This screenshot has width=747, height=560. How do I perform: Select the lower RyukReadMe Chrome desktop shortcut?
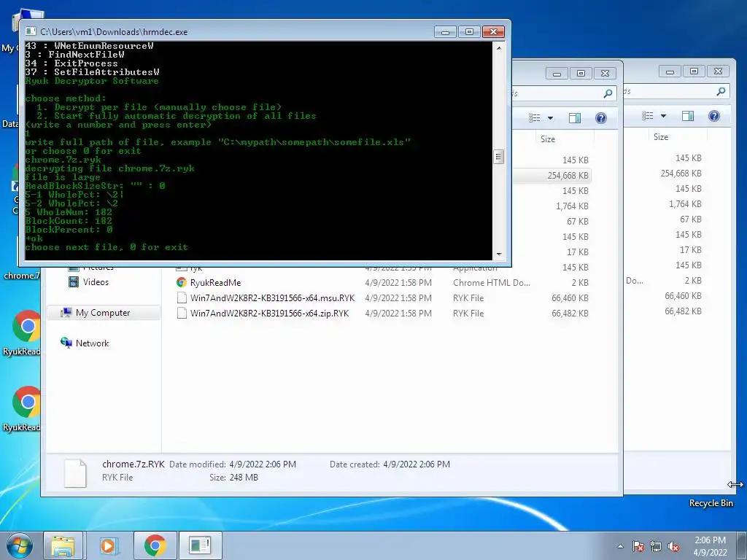pyautogui.click(x=23, y=410)
